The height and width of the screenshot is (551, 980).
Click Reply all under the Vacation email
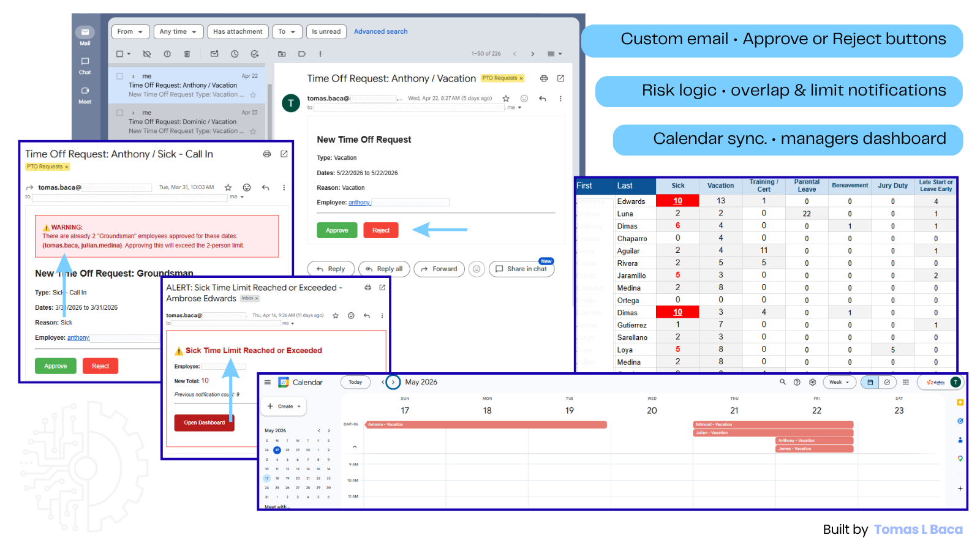[384, 269]
